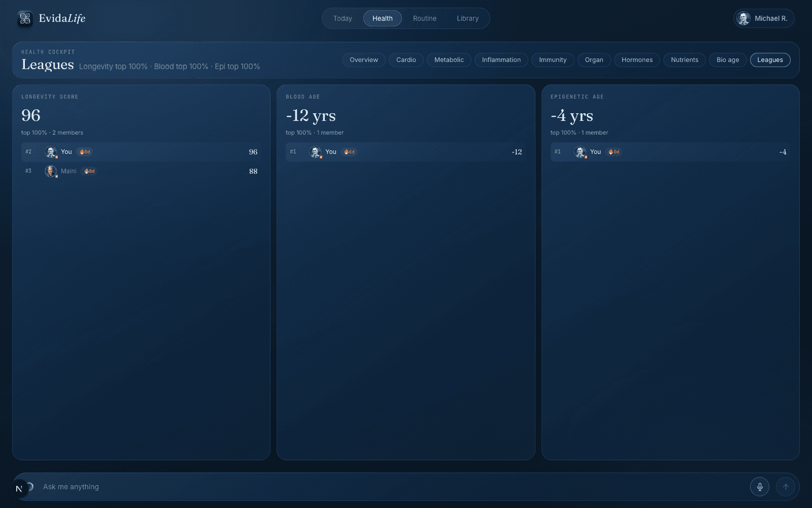
Task: Select the Inflammation filter pill
Action: 501,60
